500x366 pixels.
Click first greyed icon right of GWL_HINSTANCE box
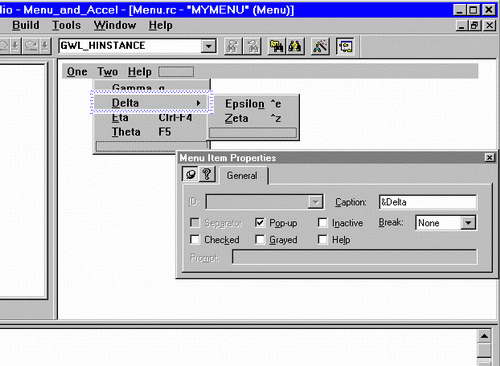(x=233, y=46)
